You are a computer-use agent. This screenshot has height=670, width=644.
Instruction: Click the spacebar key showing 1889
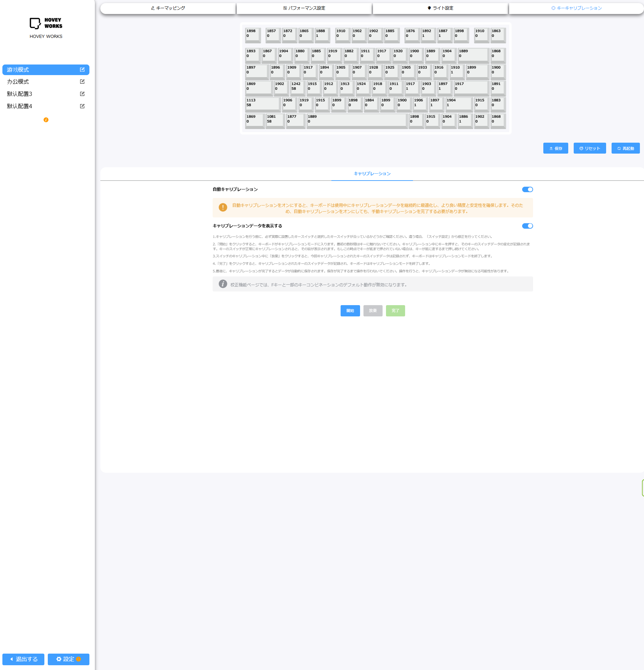click(x=357, y=121)
